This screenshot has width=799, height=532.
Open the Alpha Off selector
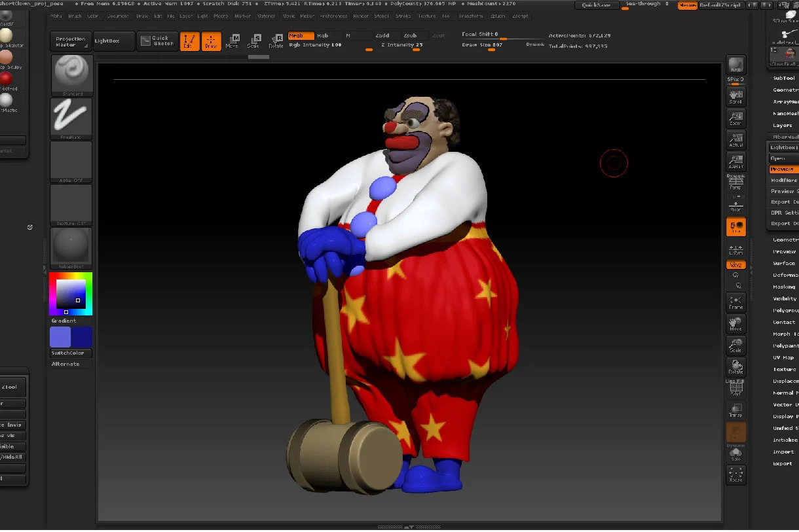(72, 162)
